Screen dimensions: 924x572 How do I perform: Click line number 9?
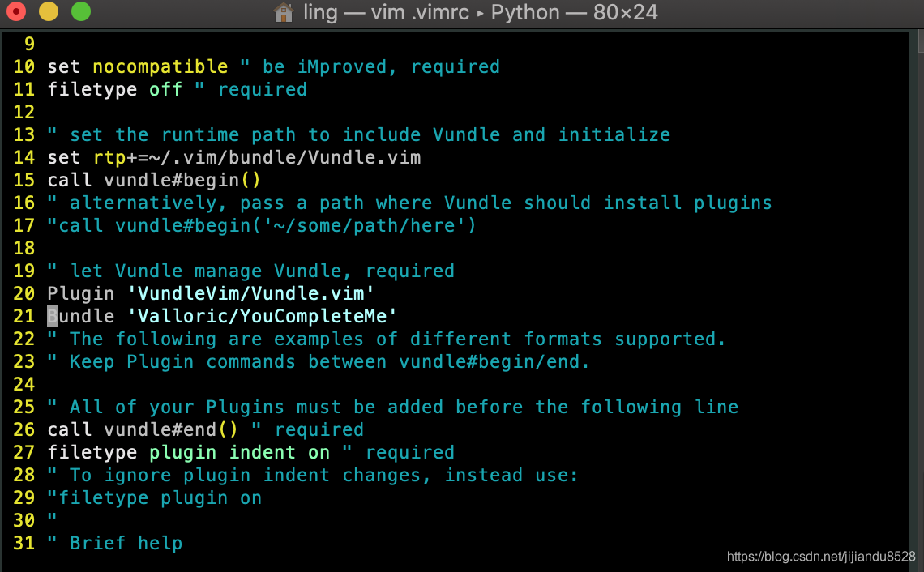pyautogui.click(x=29, y=45)
